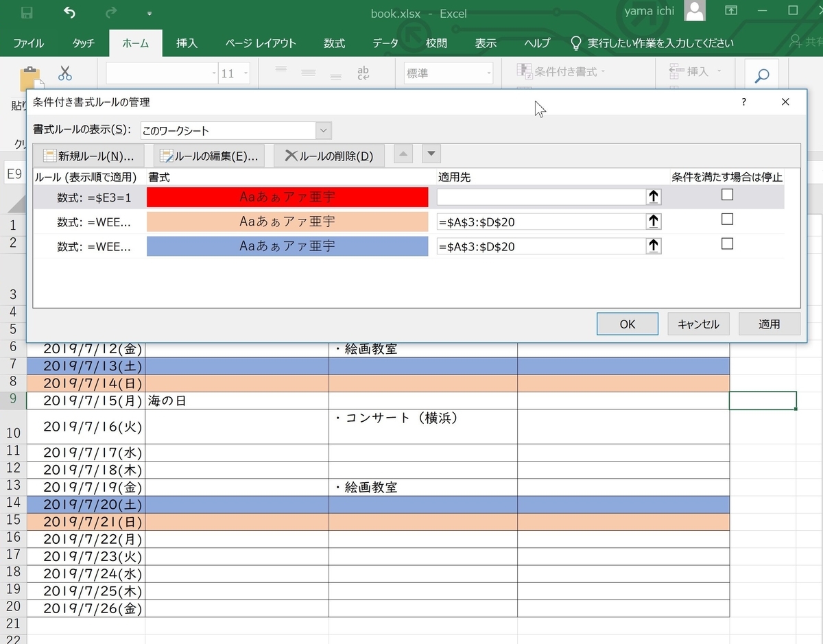Collapse the range selector for the first rule

point(653,196)
